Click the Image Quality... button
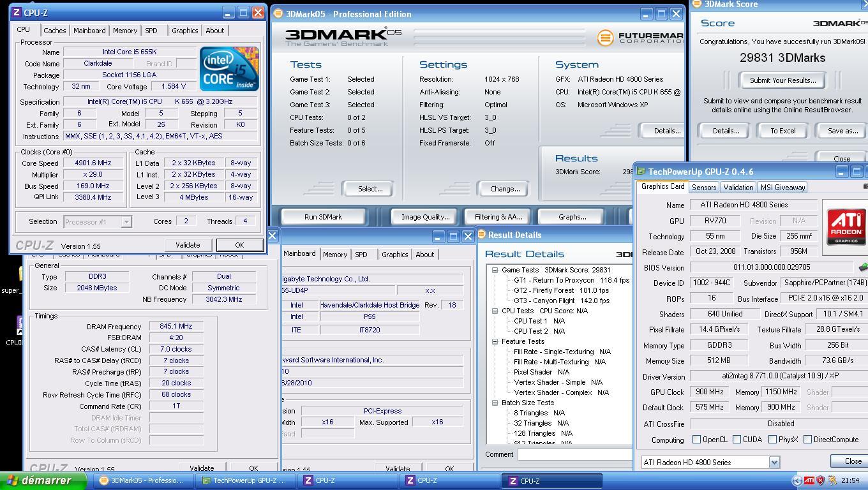The height and width of the screenshot is (490, 868). [425, 217]
